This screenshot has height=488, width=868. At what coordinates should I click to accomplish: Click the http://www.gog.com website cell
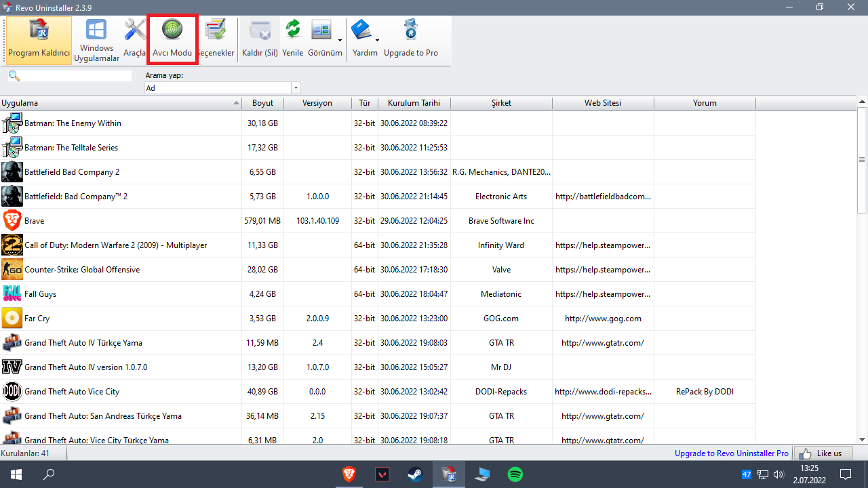click(x=603, y=319)
